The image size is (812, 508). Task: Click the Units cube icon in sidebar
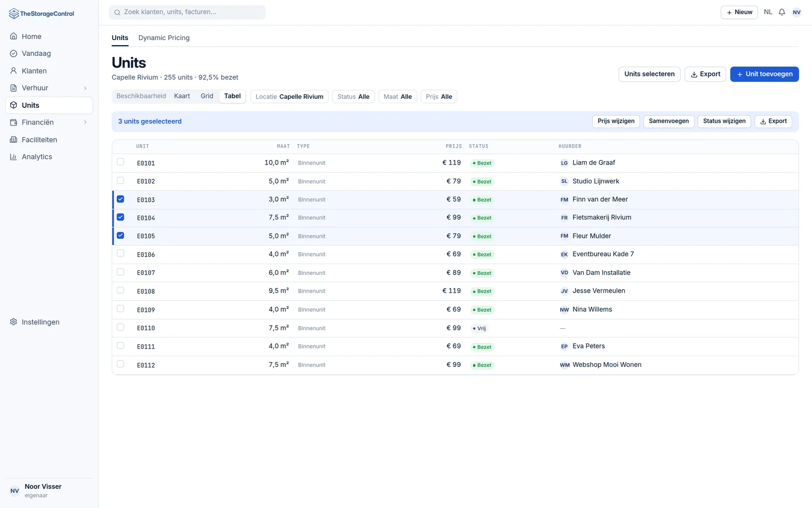tap(14, 105)
